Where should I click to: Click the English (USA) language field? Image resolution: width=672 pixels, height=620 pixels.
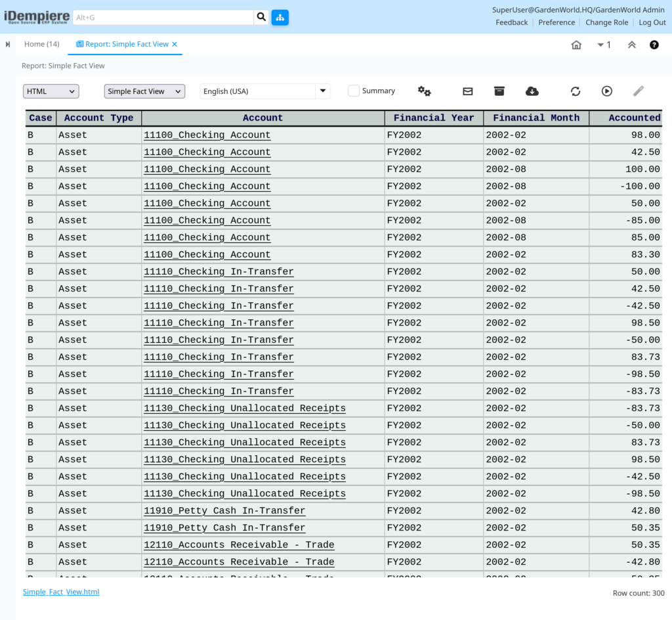(257, 91)
